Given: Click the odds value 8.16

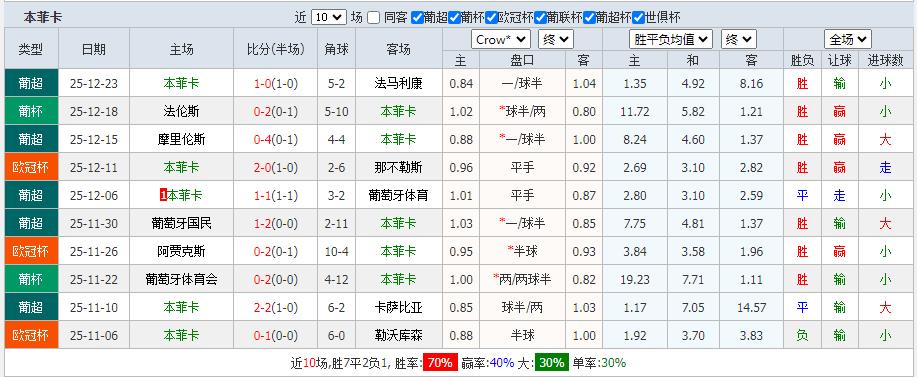Looking at the screenshot, I should (x=751, y=84).
